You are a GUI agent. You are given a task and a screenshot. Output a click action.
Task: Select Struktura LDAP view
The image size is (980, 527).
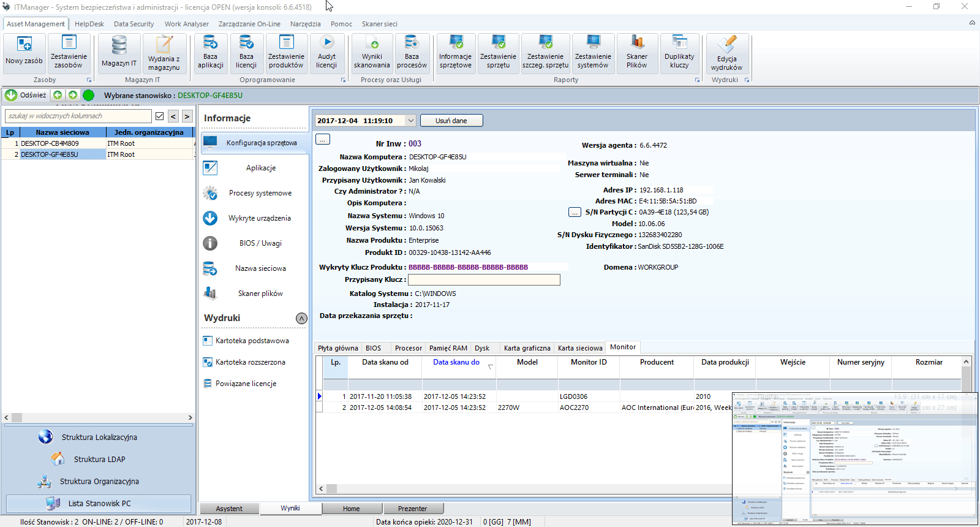tap(99, 459)
